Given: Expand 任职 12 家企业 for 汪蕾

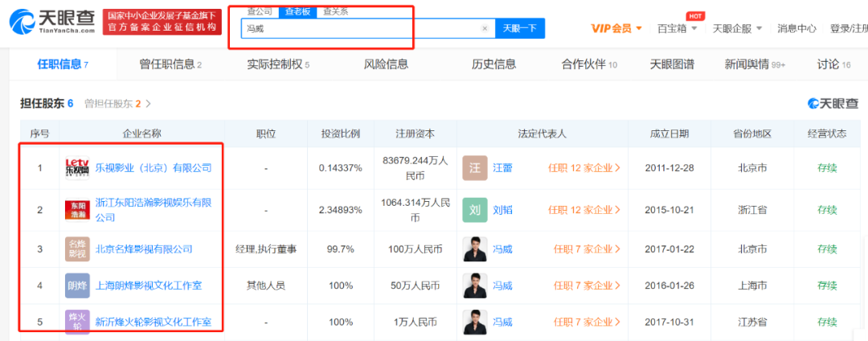Looking at the screenshot, I should pos(584,168).
